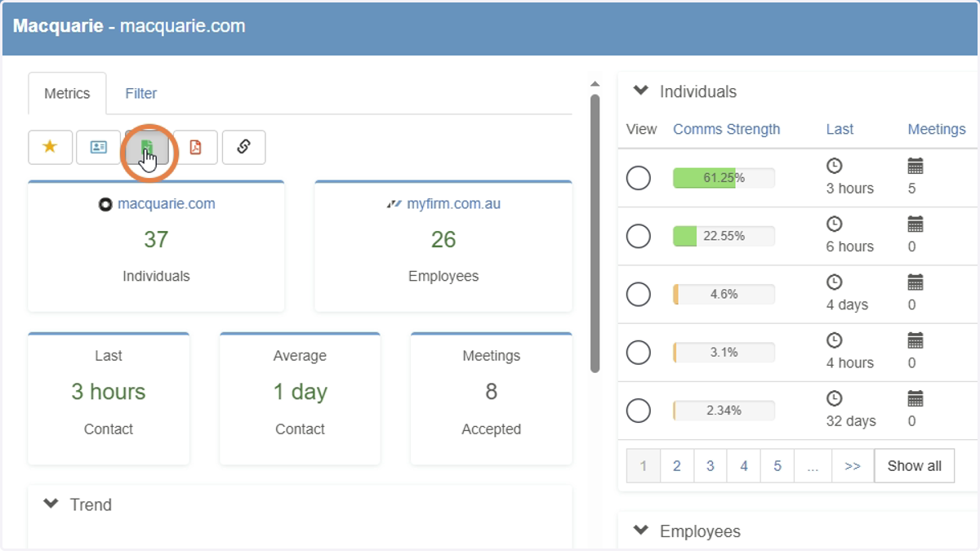980x551 pixels.
Task: Click the Show all button
Action: point(915,466)
